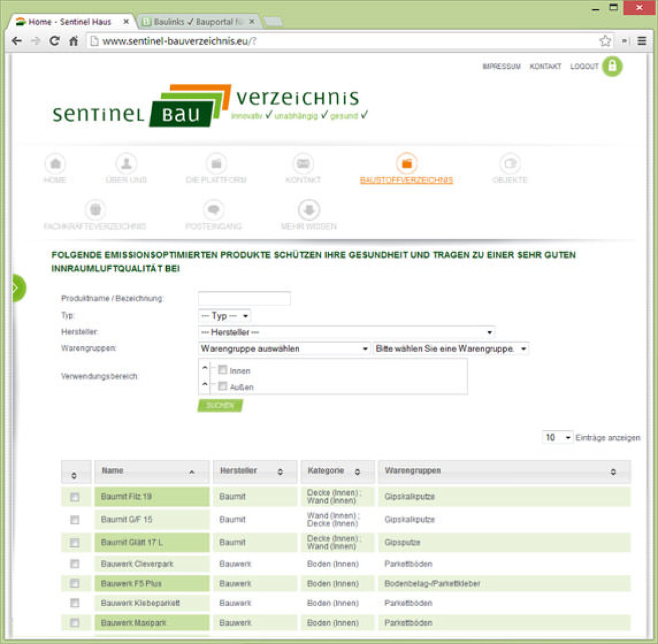Change the entries-per-page dropdown showing 10
Viewport: 658px width, 644px height.
point(557,438)
